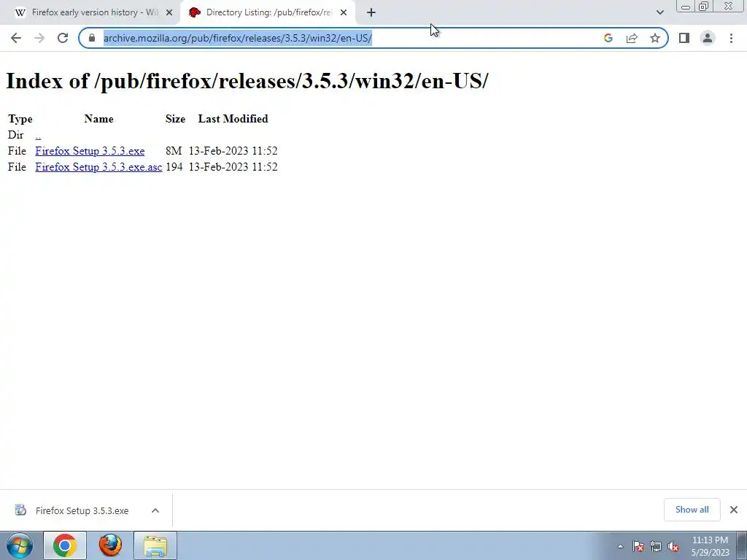This screenshot has width=747, height=560.
Task: Open the Windows Start menu
Action: click(x=20, y=545)
